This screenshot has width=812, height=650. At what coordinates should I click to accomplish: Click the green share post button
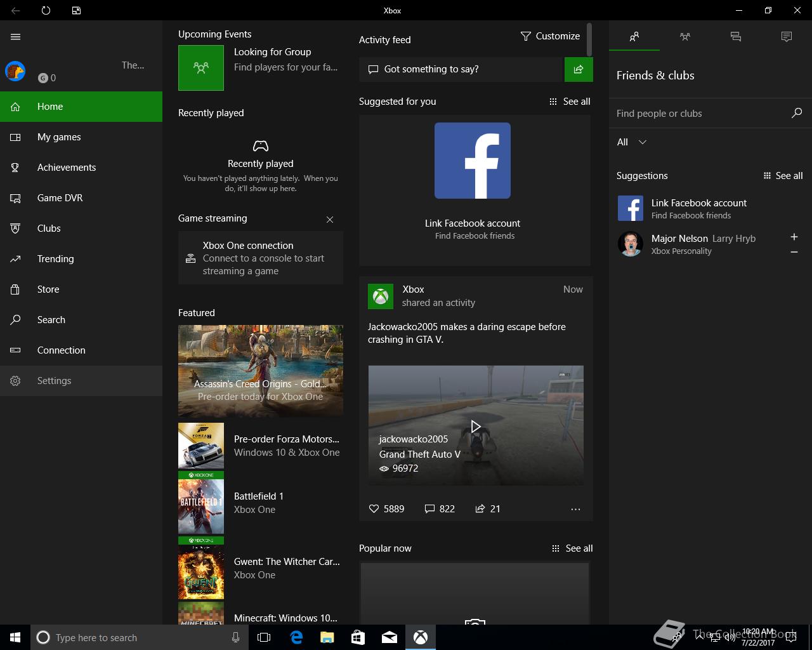point(579,69)
